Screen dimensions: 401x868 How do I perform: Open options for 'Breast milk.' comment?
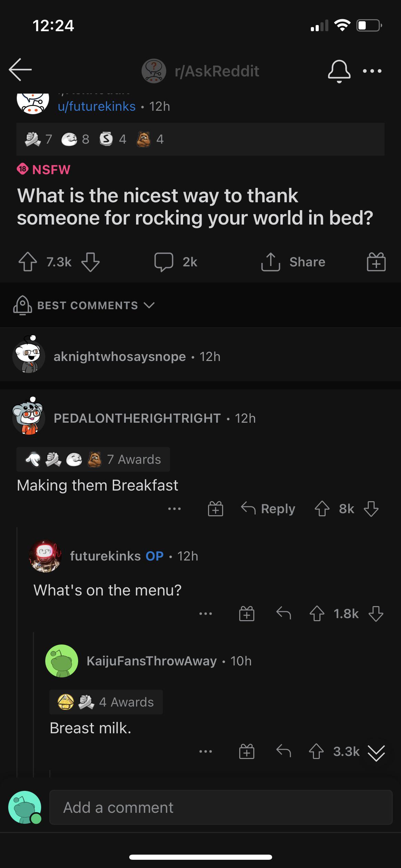click(205, 751)
